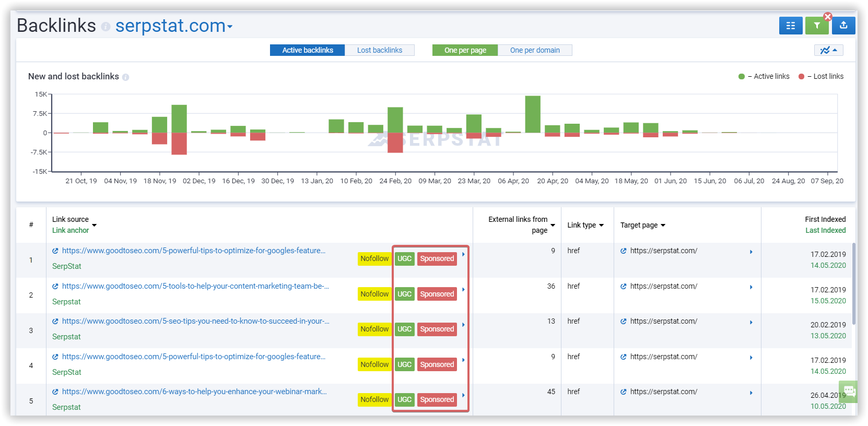Open row 1 target page external icon
The width and height of the screenshot is (868, 426).
click(624, 251)
